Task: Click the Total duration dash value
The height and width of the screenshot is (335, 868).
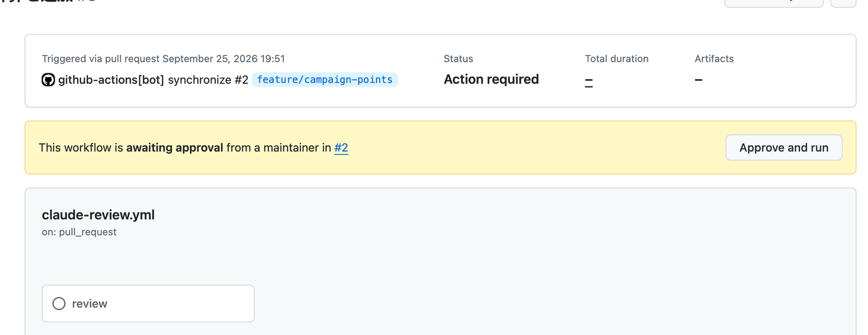Action: click(589, 82)
